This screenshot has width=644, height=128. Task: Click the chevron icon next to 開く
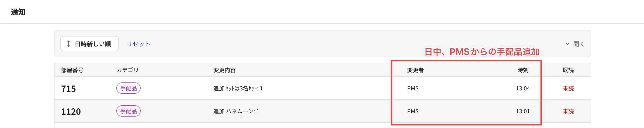click(567, 44)
